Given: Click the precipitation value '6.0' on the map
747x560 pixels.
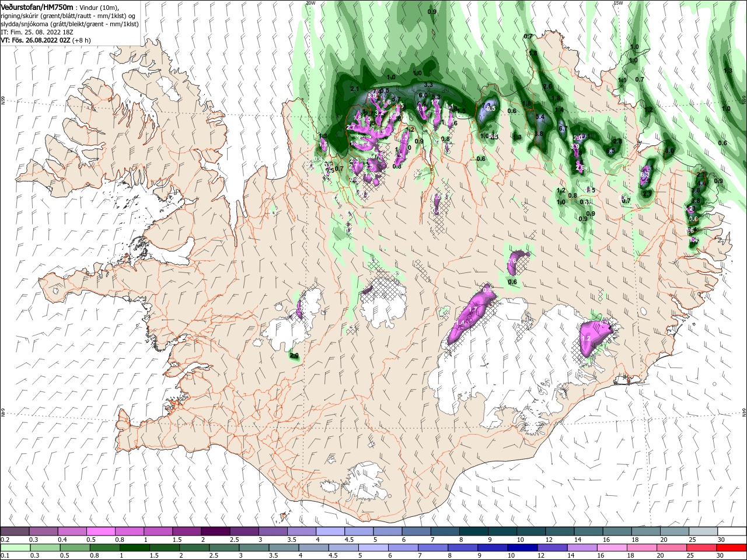Looking at the screenshot, I should [423, 95].
